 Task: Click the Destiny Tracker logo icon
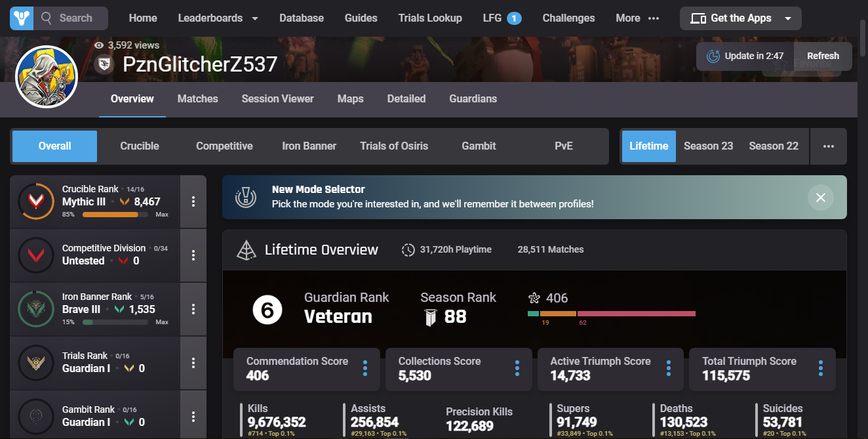22,18
